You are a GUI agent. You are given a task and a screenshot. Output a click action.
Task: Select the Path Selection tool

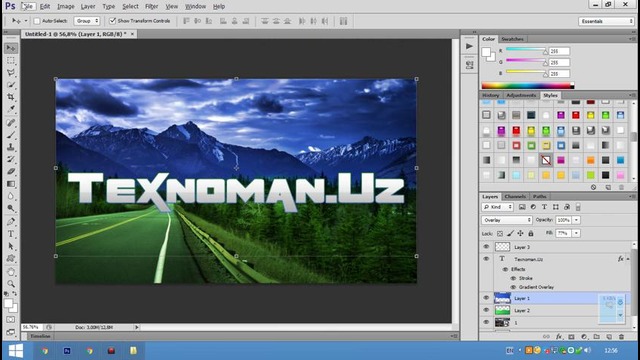11,246
